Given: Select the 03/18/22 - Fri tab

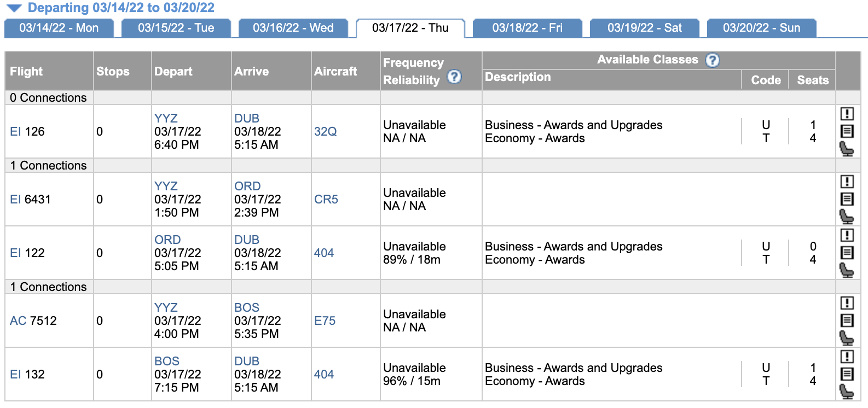Looking at the screenshot, I should coord(527,28).
